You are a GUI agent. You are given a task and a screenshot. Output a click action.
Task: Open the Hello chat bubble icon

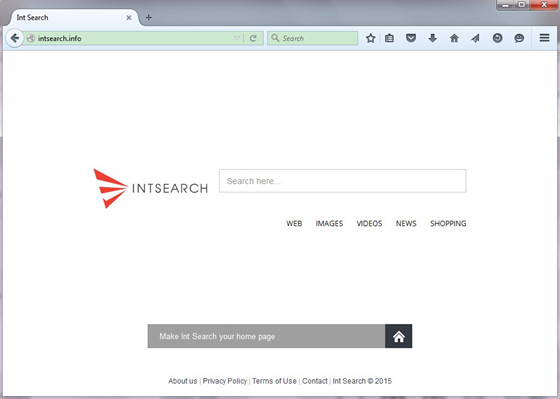coord(519,38)
